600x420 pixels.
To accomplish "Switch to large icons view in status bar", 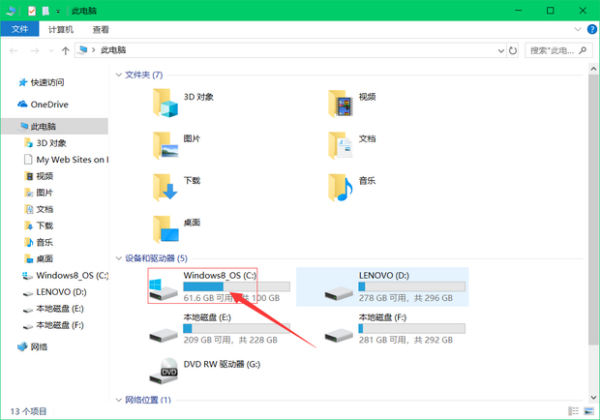I will click(590, 411).
